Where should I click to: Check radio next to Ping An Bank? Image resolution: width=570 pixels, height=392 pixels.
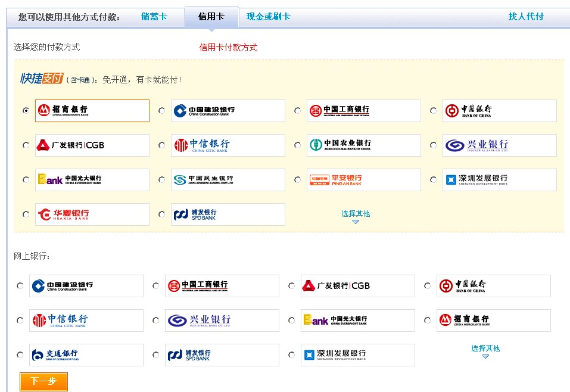point(297,180)
